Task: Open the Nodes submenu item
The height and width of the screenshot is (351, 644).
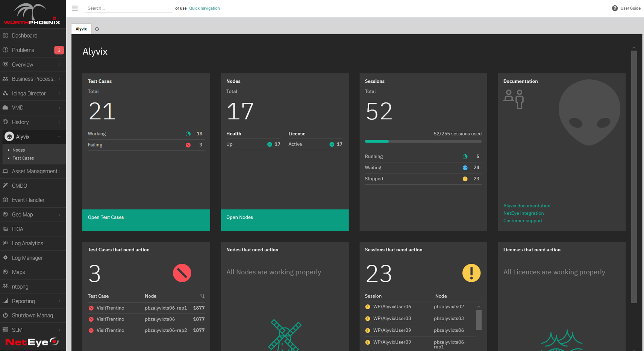Action: (18, 150)
